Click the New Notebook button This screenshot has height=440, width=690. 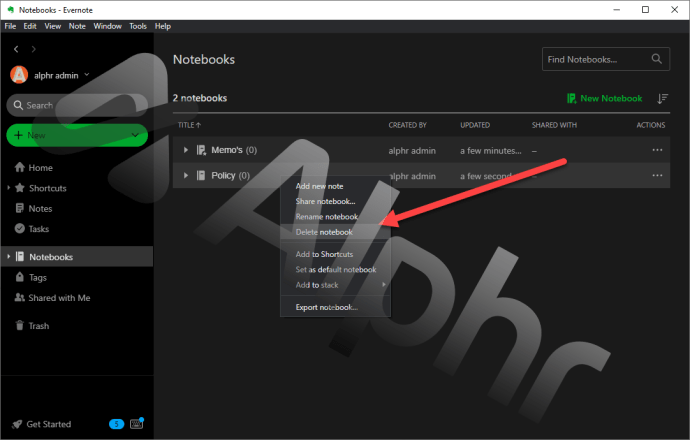pyautogui.click(x=605, y=99)
